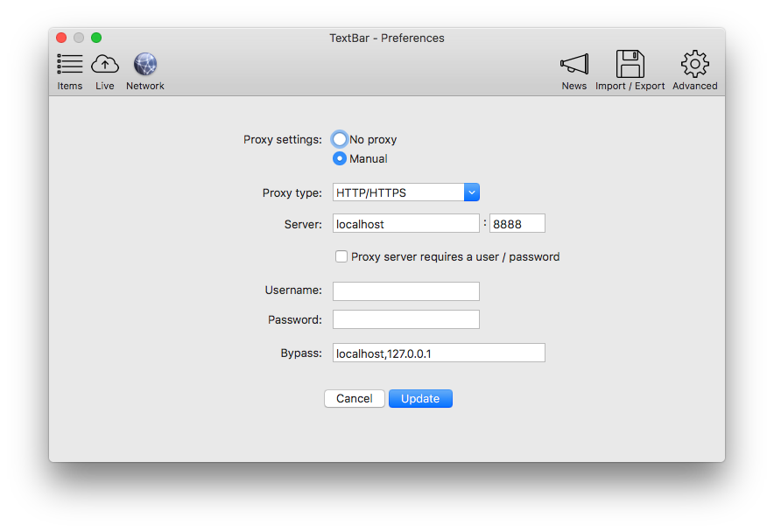
Task: Click the Username input field
Action: [405, 291]
